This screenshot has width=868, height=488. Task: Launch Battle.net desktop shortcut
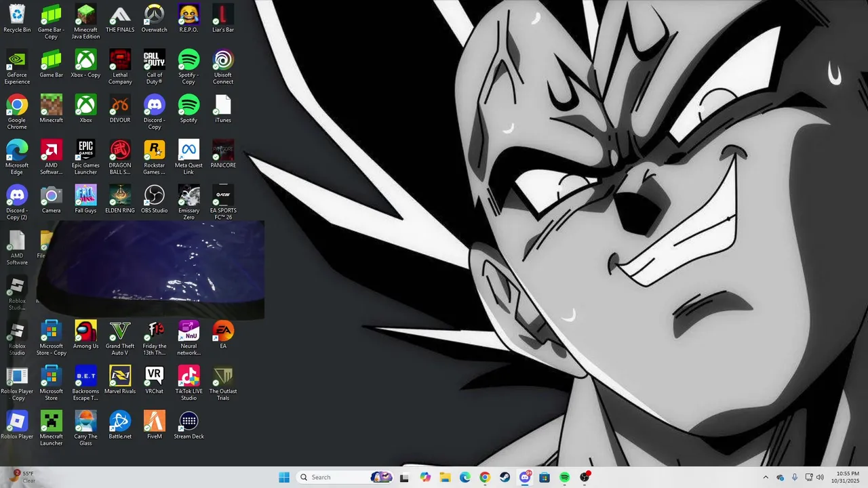pyautogui.click(x=120, y=426)
